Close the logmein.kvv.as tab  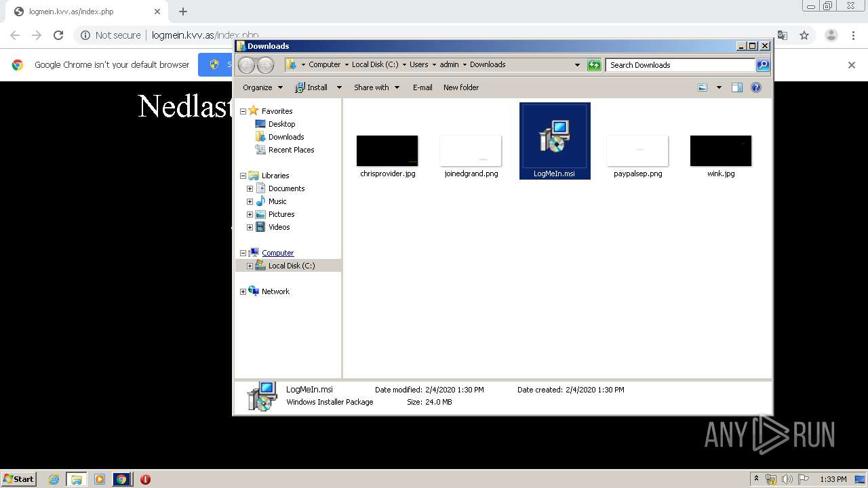pyautogui.click(x=157, y=12)
